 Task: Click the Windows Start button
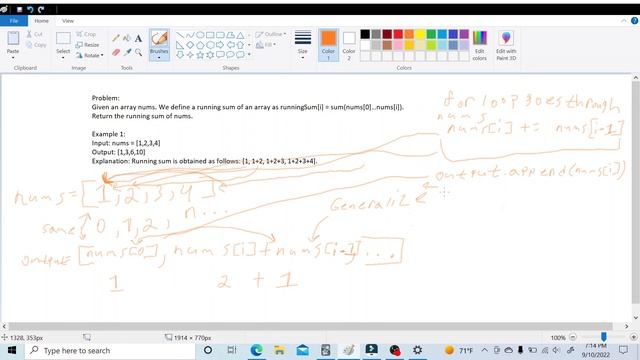[x=12, y=350]
